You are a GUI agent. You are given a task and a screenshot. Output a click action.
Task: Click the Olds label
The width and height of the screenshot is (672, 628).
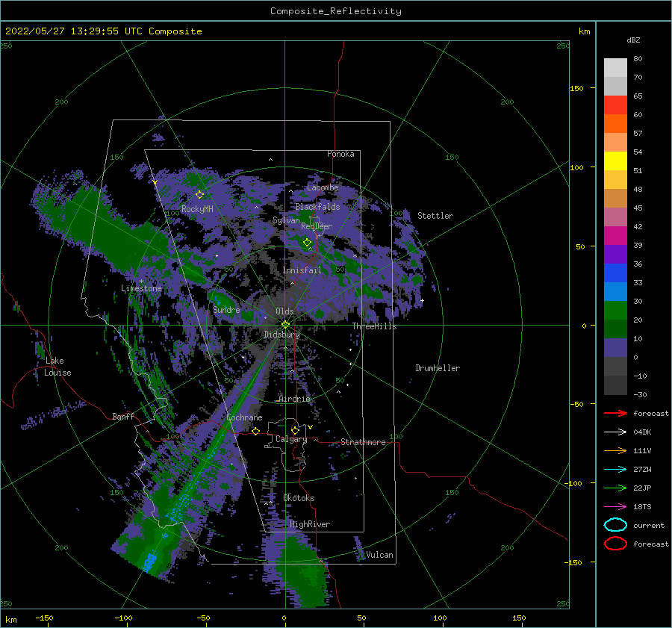284,311
